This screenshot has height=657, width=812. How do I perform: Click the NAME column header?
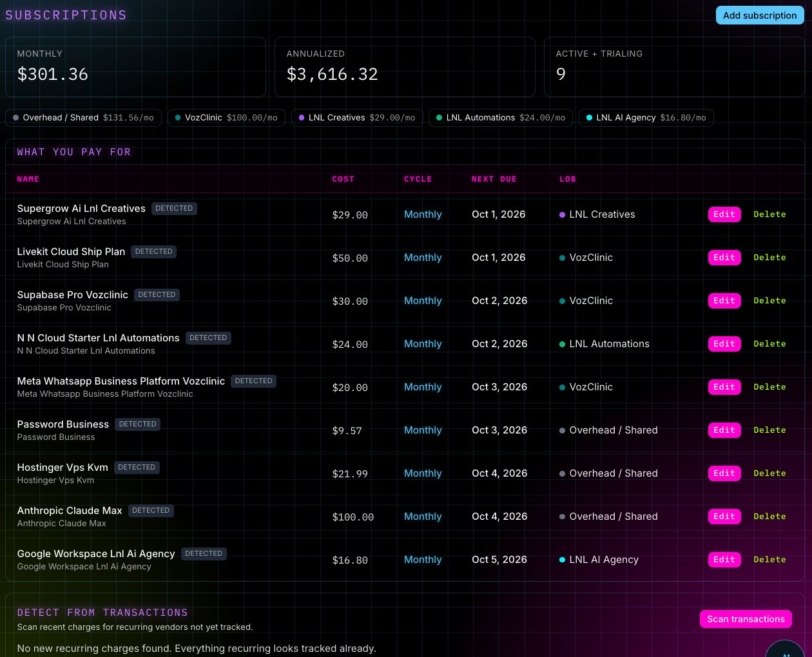click(x=28, y=179)
